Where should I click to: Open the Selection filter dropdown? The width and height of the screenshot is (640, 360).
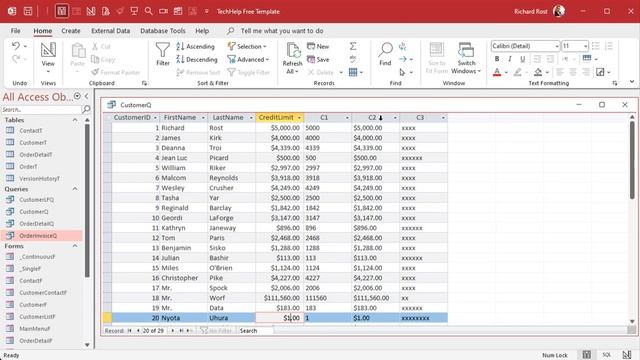point(247,47)
